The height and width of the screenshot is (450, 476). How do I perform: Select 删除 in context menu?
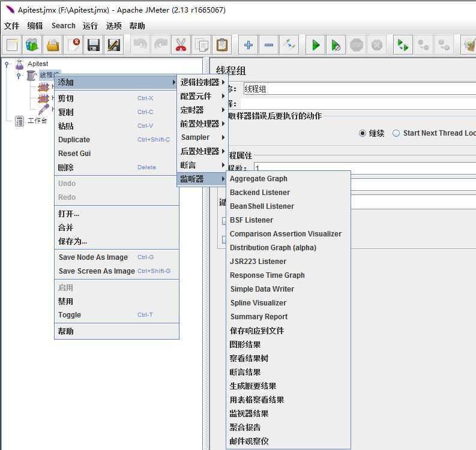[x=116, y=167]
